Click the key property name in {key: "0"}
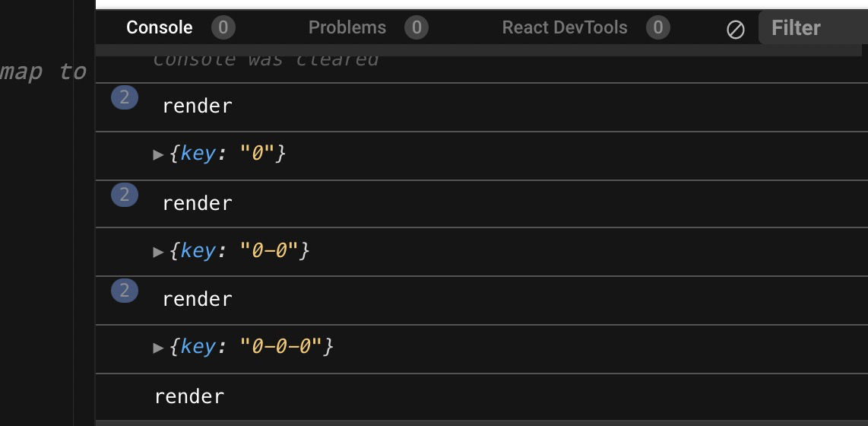The image size is (868, 426). point(198,154)
